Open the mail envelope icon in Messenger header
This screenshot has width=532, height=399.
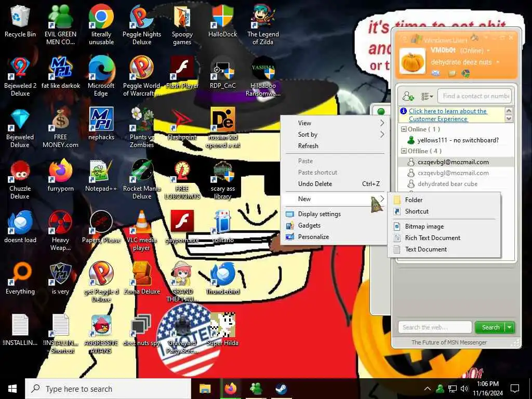coord(436,73)
